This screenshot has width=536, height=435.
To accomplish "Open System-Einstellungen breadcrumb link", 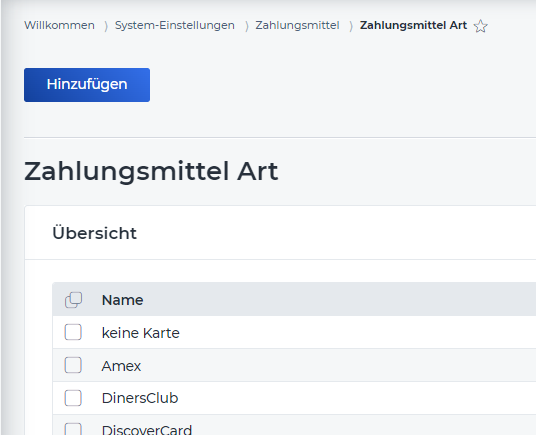I will point(175,25).
